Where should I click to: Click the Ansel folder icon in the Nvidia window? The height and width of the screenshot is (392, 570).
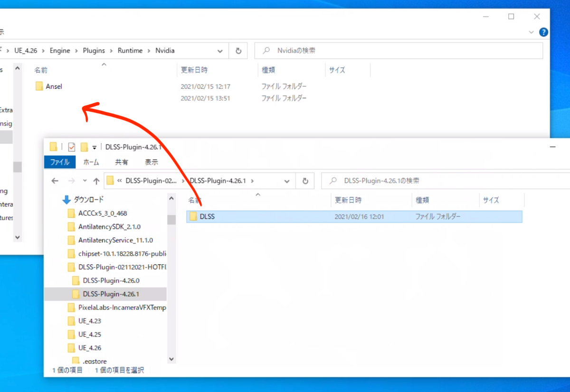tap(39, 86)
